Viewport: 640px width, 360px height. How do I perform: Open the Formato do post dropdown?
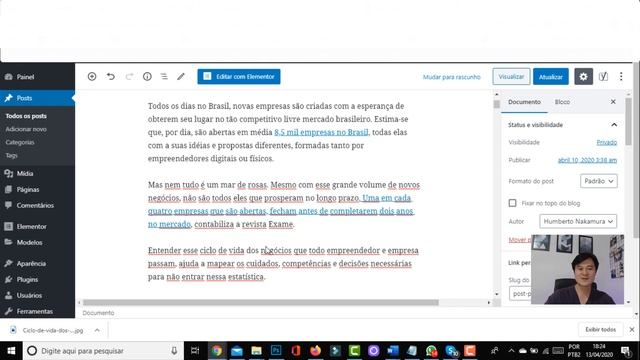(x=598, y=181)
